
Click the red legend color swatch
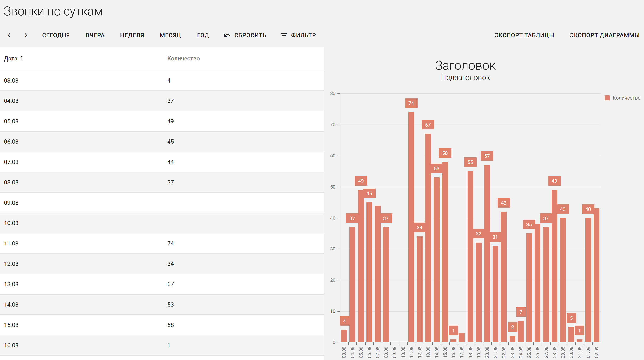coord(607,98)
